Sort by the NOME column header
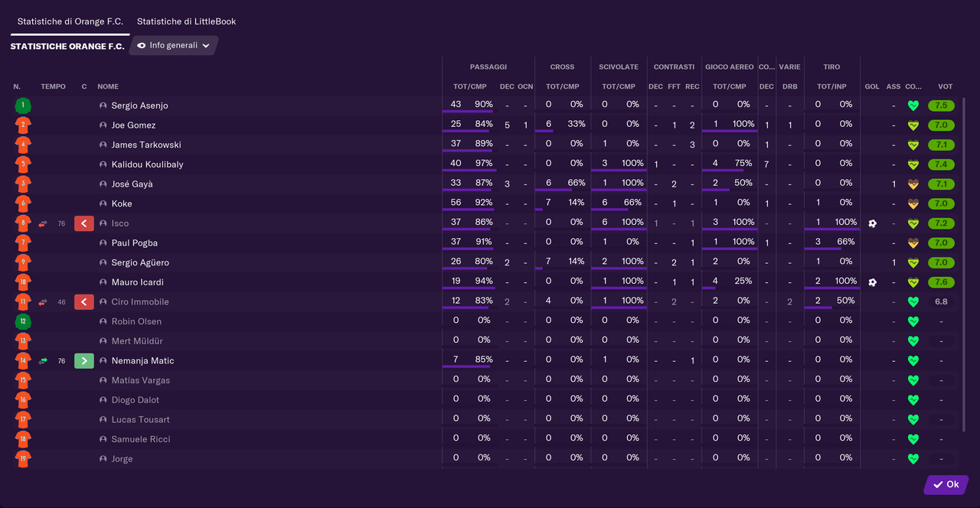 pos(108,86)
